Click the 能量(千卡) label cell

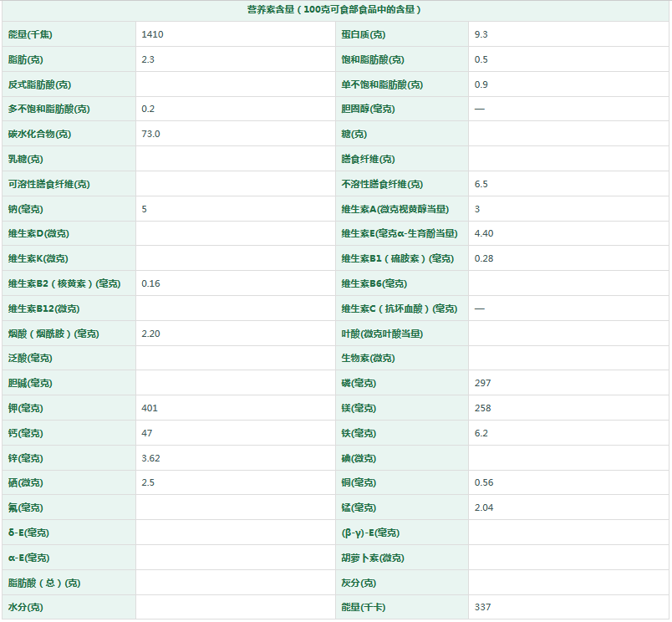pyautogui.click(x=364, y=607)
